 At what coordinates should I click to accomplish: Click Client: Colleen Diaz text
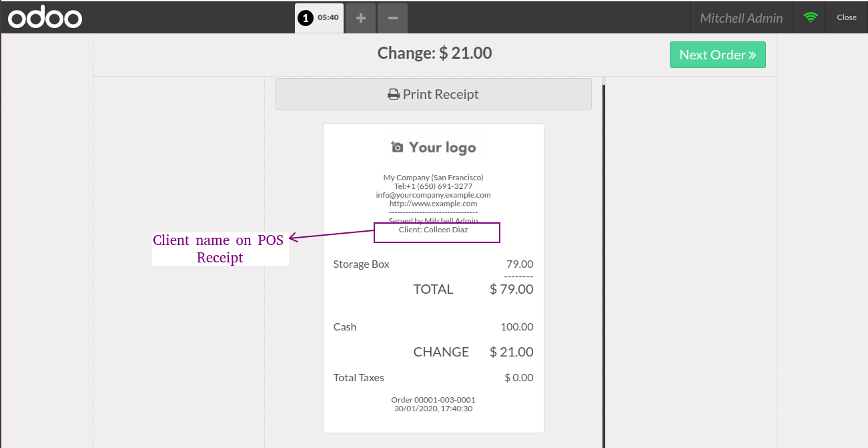(x=434, y=230)
